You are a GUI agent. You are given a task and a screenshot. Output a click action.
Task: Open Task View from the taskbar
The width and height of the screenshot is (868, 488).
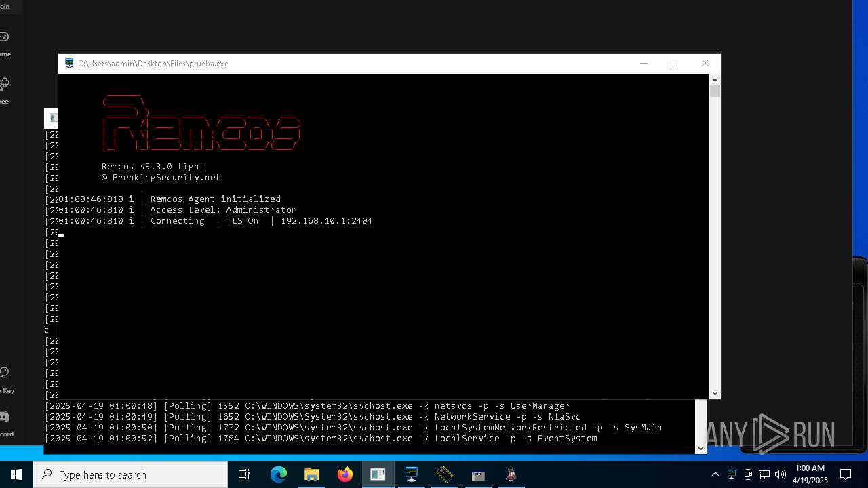[x=244, y=474]
